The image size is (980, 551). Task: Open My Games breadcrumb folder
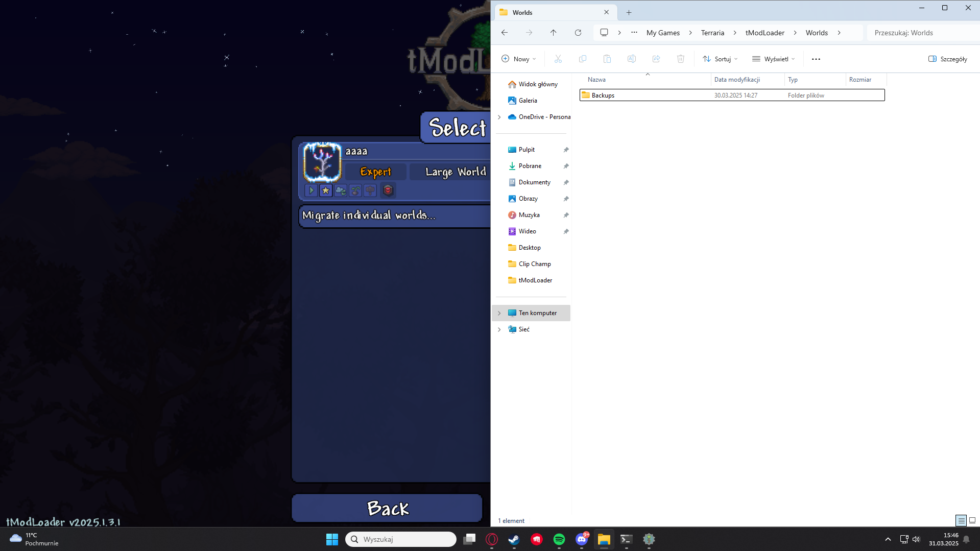663,33
